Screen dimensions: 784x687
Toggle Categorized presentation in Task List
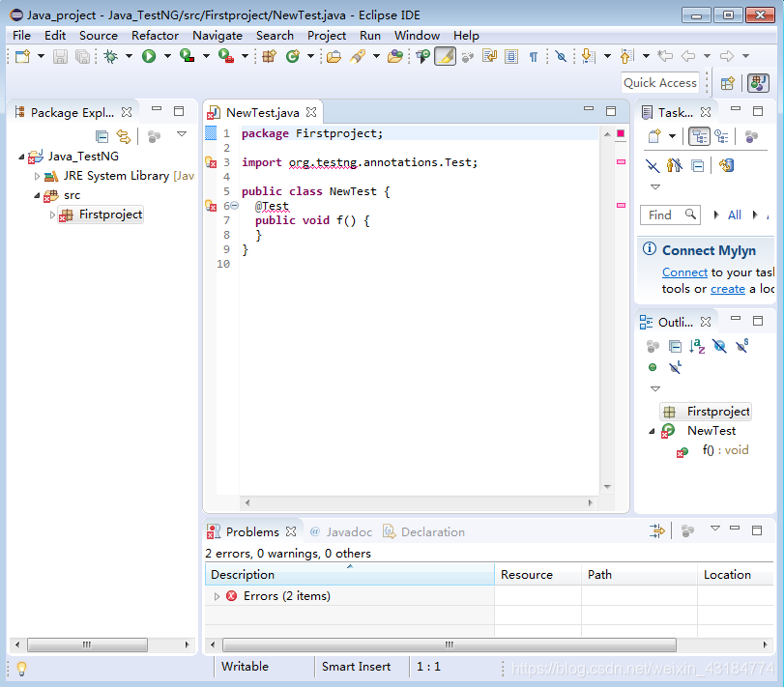[x=699, y=136]
